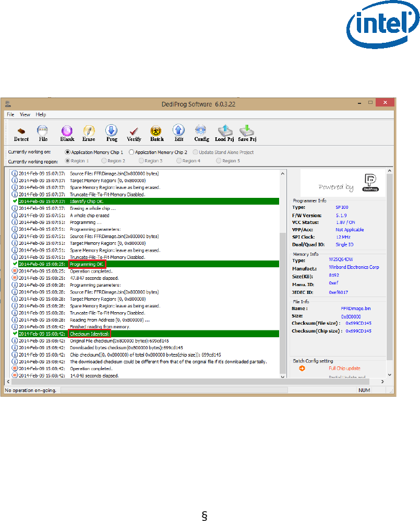The width and height of the screenshot is (420, 521).
Task: Click the log panel vertical scrollbar thumb
Action: click(283, 303)
